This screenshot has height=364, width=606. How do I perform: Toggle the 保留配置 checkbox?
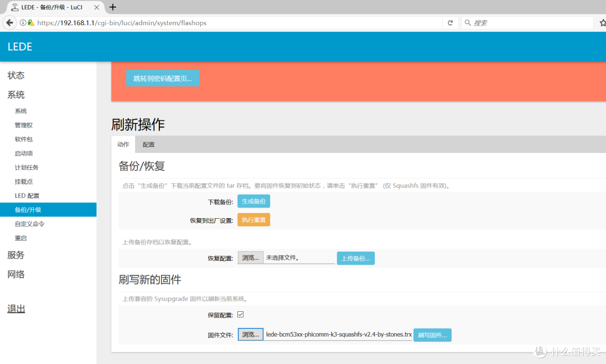pos(240,315)
